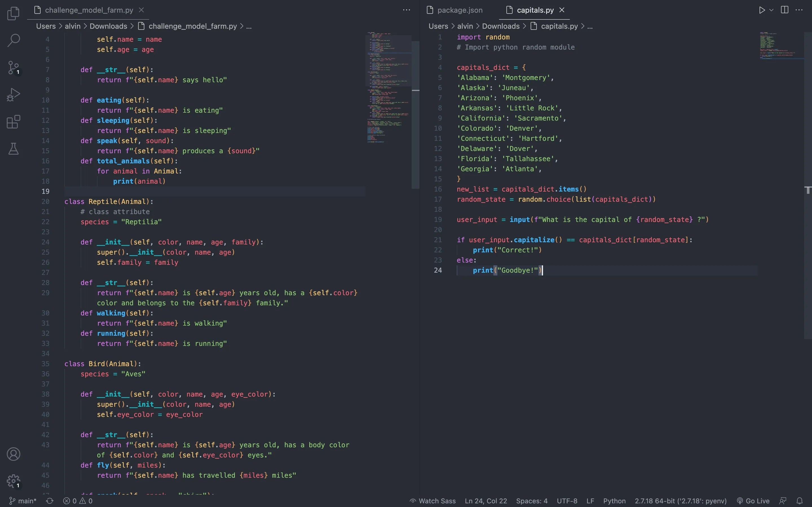This screenshot has width=812, height=507.
Task: Open the Testing flask icon
Action: (x=14, y=149)
